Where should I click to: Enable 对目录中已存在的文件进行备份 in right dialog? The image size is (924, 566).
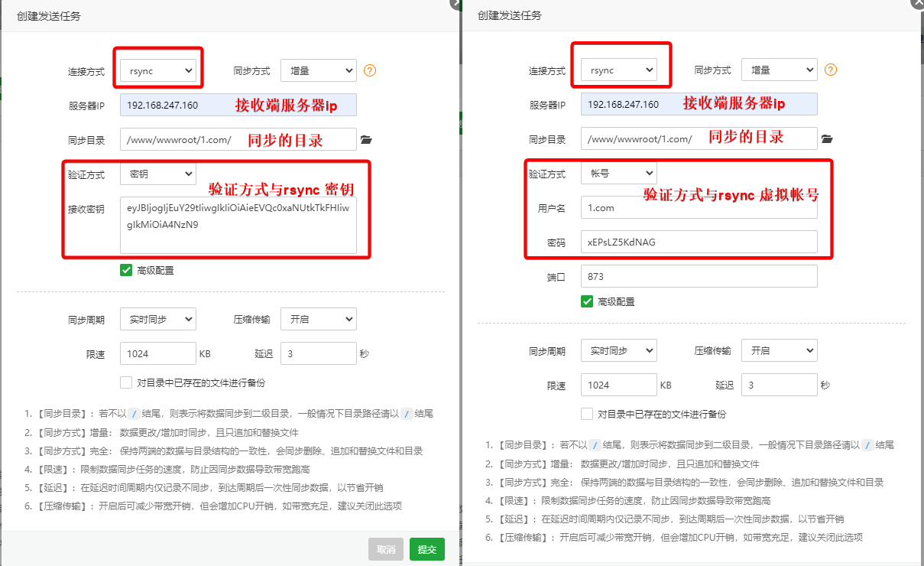[x=587, y=414]
